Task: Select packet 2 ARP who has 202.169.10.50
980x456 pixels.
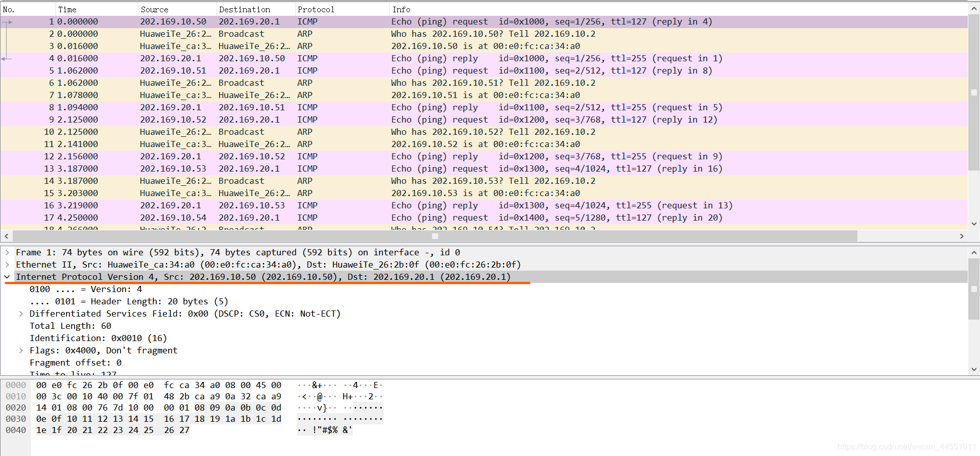Action: click(x=484, y=34)
